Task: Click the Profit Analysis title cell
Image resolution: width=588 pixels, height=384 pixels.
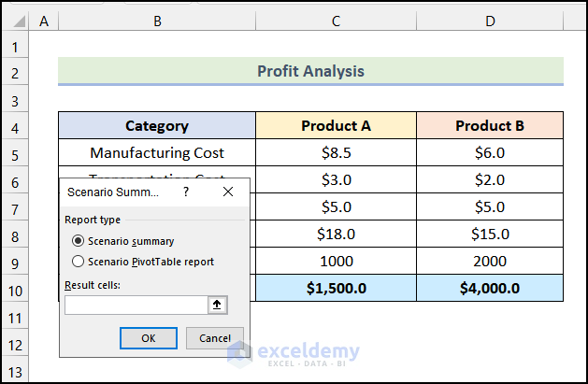Action: (x=310, y=71)
